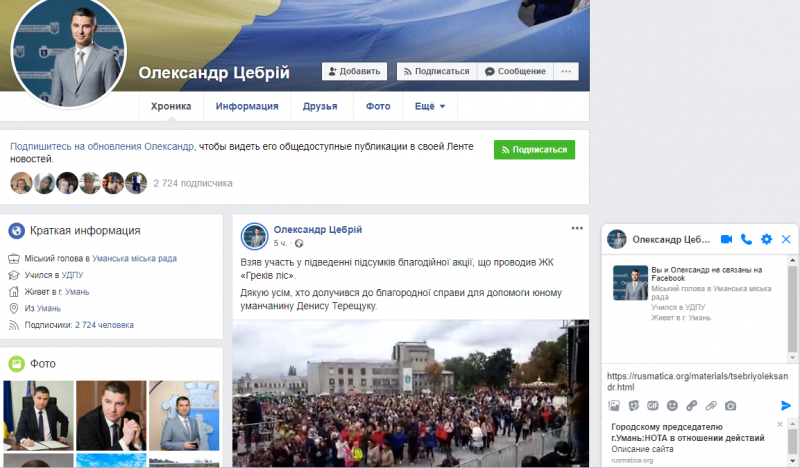Screen dimensions: 800x468
Task: Open the GIF picker in chat
Action: click(x=653, y=406)
